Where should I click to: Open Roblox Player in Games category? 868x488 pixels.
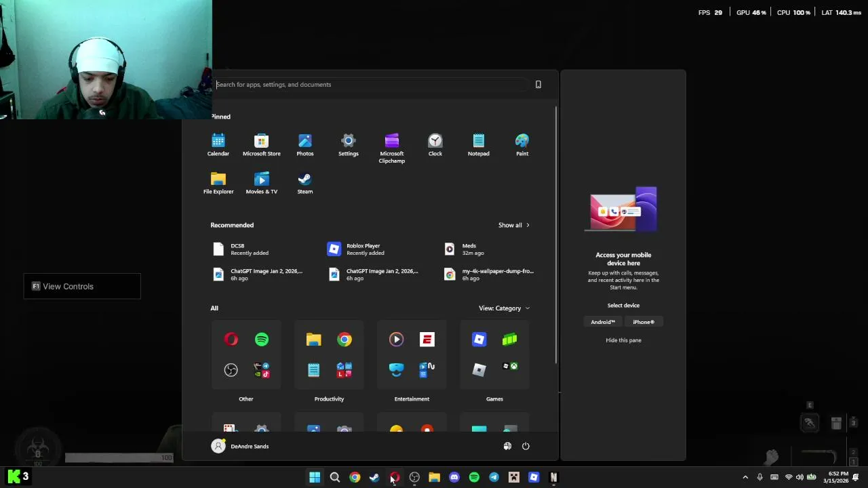[x=479, y=339]
